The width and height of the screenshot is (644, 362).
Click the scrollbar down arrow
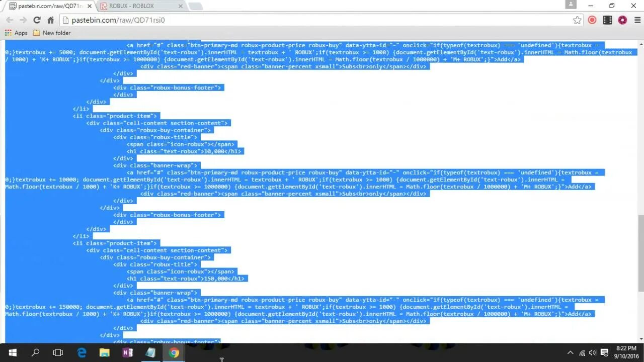[x=640, y=339]
